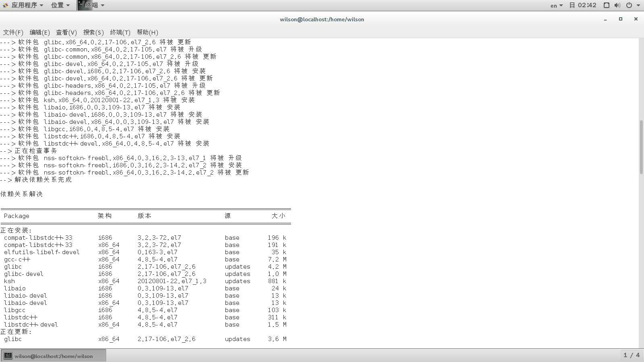
Task: Click the 正在安装: line
Action: pos(16,230)
